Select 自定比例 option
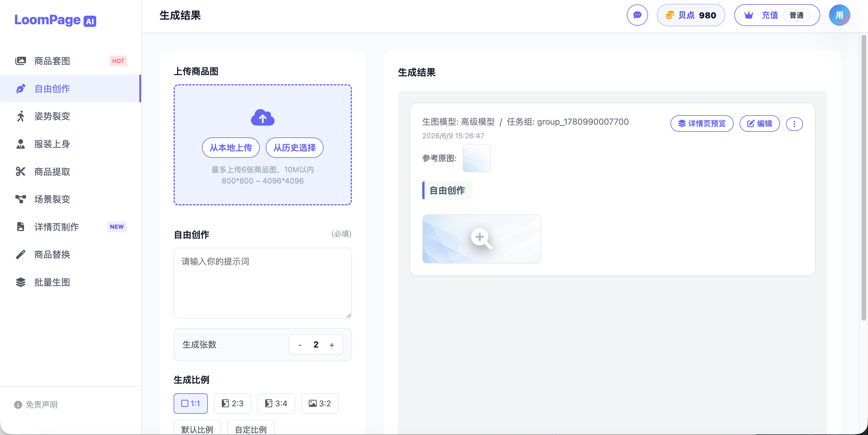The image size is (868, 435). point(251,428)
